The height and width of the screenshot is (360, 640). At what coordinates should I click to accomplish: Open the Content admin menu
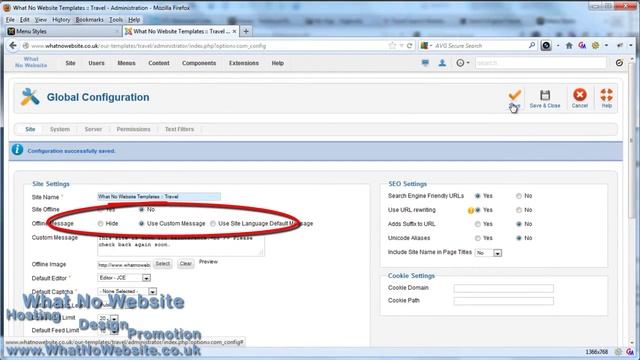coord(159,63)
